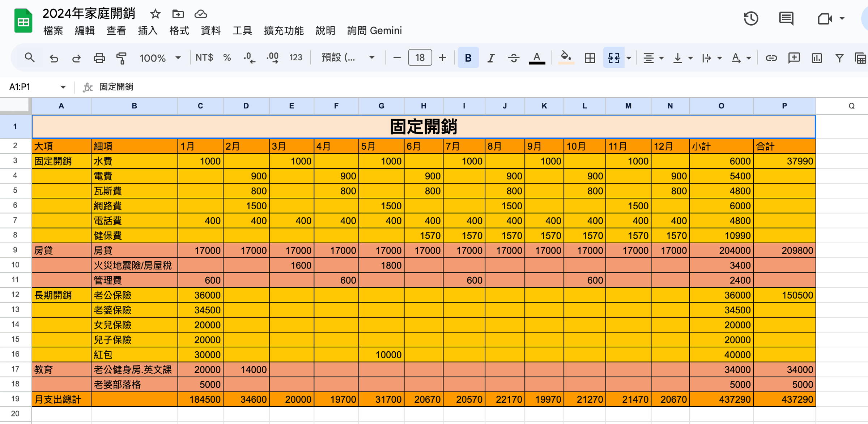Open version history clock icon

click(751, 18)
